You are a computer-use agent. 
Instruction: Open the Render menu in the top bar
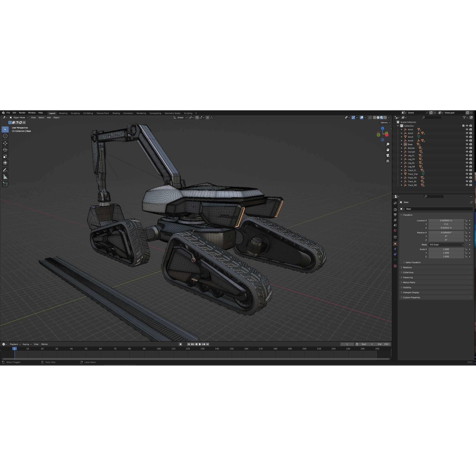22,113
